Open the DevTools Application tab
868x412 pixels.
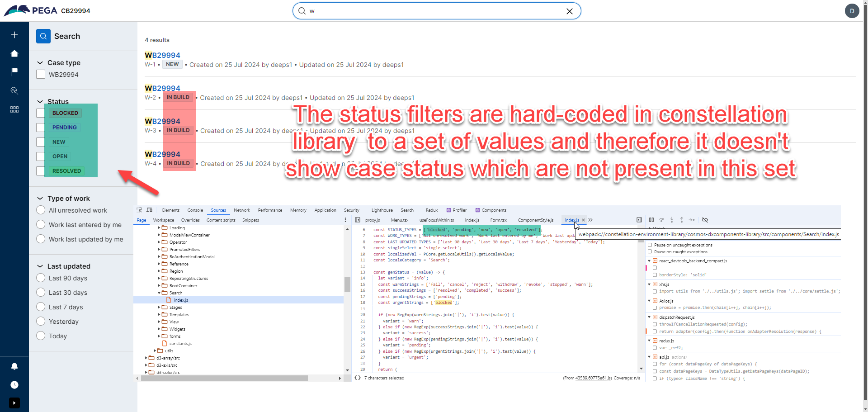coord(325,210)
